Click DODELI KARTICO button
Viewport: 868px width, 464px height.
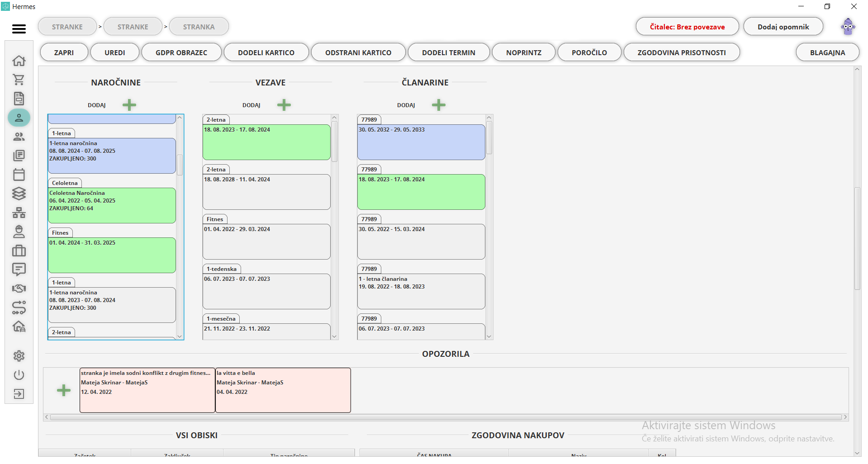pyautogui.click(x=266, y=52)
